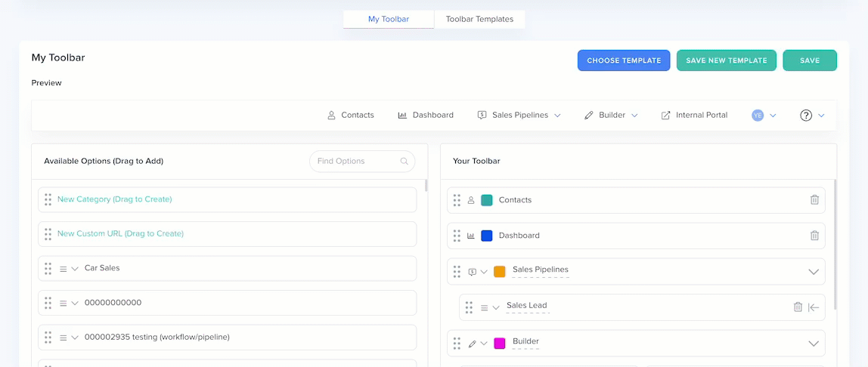Viewport: 868px width, 367px height.
Task: Grab drag handle of Car Sales option
Action: [x=48, y=268]
